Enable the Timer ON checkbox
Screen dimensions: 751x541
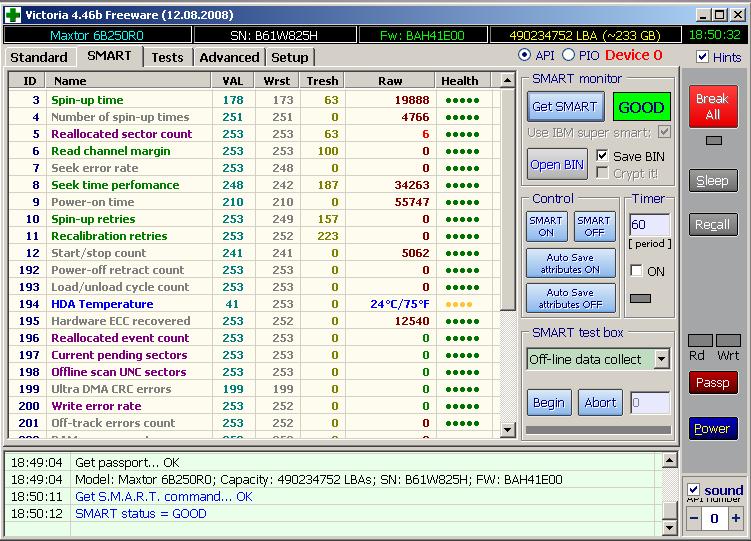(636, 271)
